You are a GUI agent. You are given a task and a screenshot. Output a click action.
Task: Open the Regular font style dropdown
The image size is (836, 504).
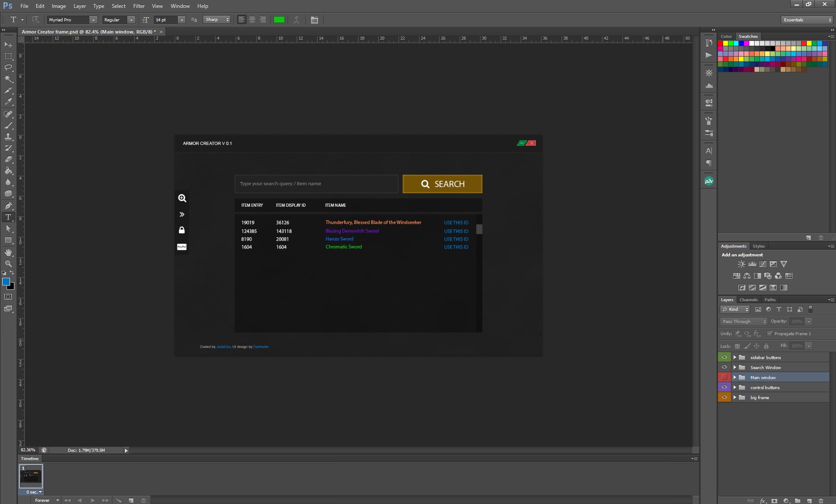click(131, 20)
